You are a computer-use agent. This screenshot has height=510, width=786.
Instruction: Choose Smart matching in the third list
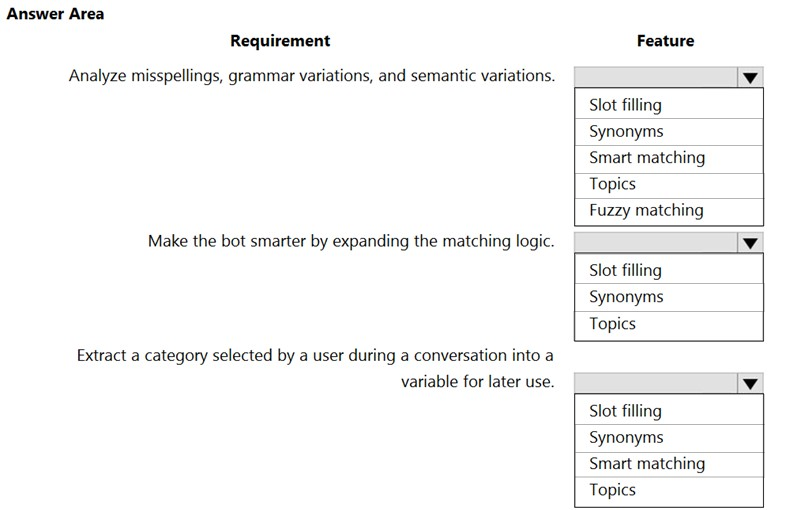tap(669, 464)
